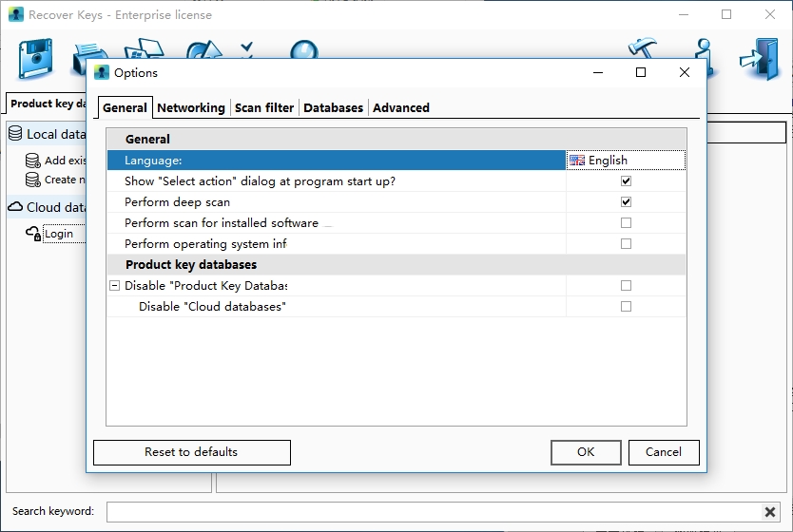This screenshot has width=793, height=532.
Task: Click the cloud lock icon beside Login
Action: click(x=33, y=234)
